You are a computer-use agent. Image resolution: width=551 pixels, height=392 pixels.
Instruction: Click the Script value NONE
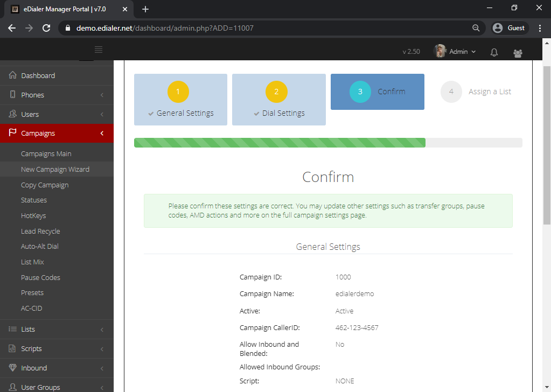pos(345,381)
